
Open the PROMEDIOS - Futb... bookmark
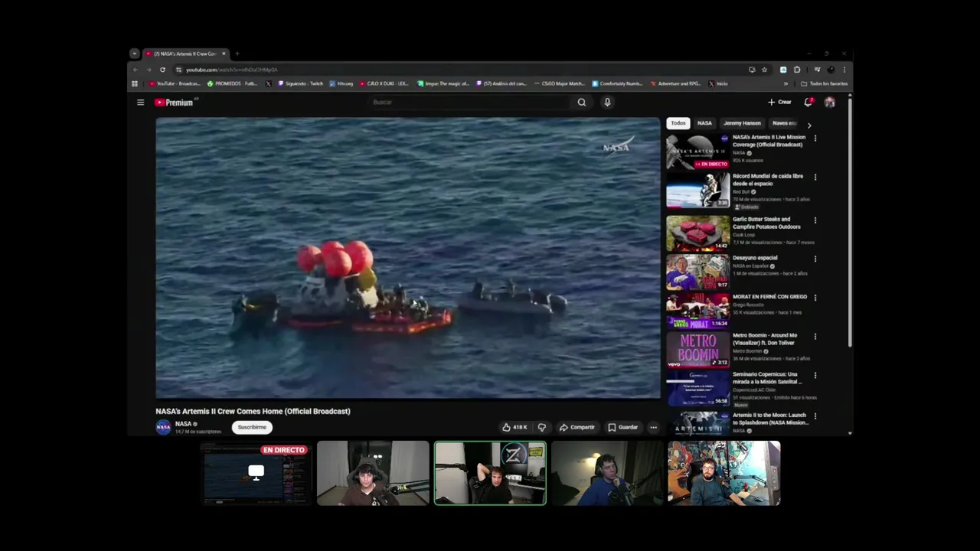tap(233, 83)
